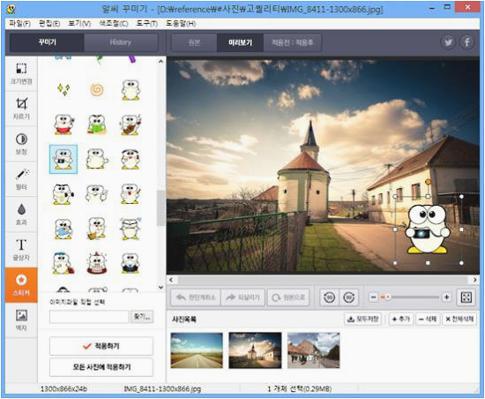Pick the bird lifting dumbbell sticker

coord(63,194)
